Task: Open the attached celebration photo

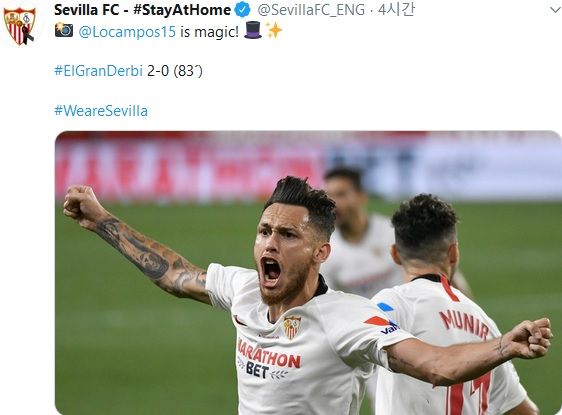Action: tap(308, 273)
